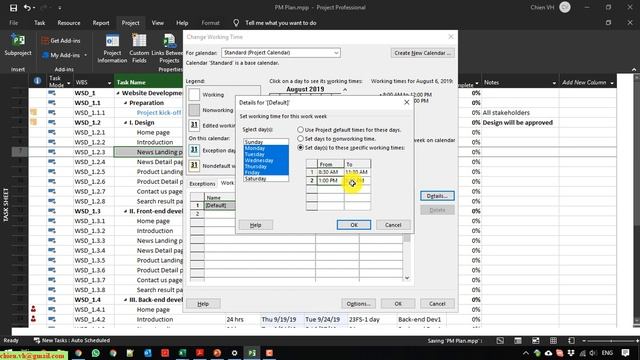Viewport: 640px width, 360px height.
Task: Click Team Planner view icon in status bar
Action: (x=536, y=340)
